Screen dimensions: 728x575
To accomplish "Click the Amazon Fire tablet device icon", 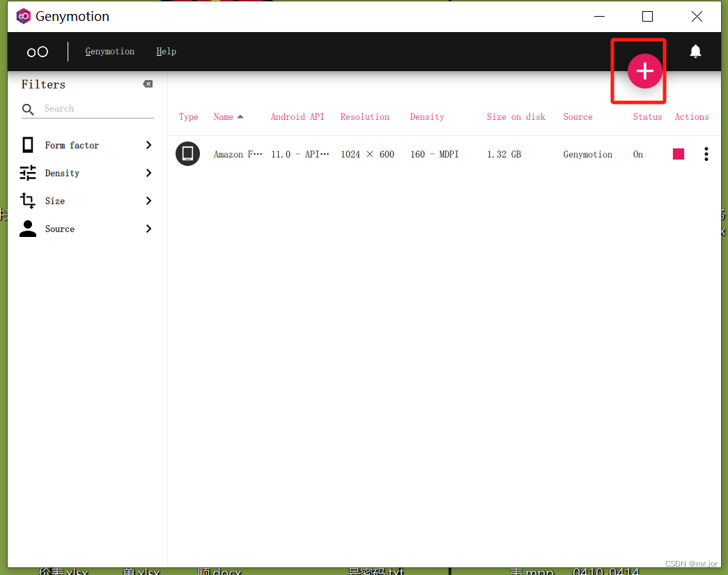I will tap(187, 154).
